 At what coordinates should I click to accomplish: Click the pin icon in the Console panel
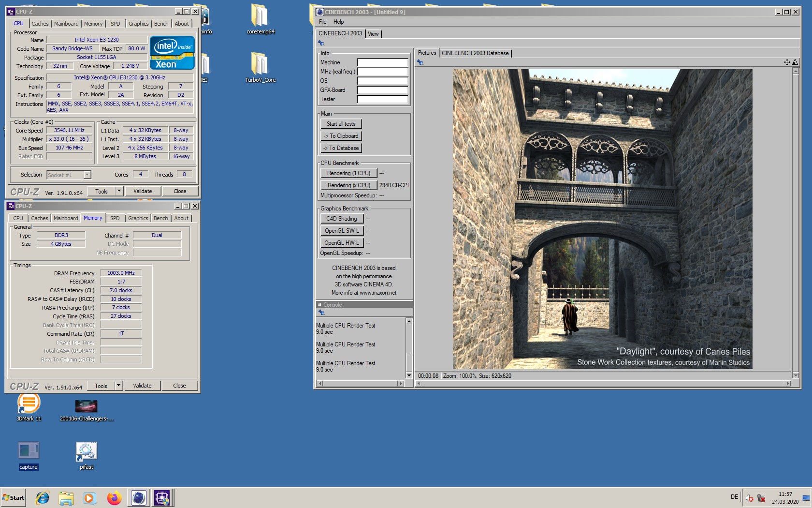[321, 313]
